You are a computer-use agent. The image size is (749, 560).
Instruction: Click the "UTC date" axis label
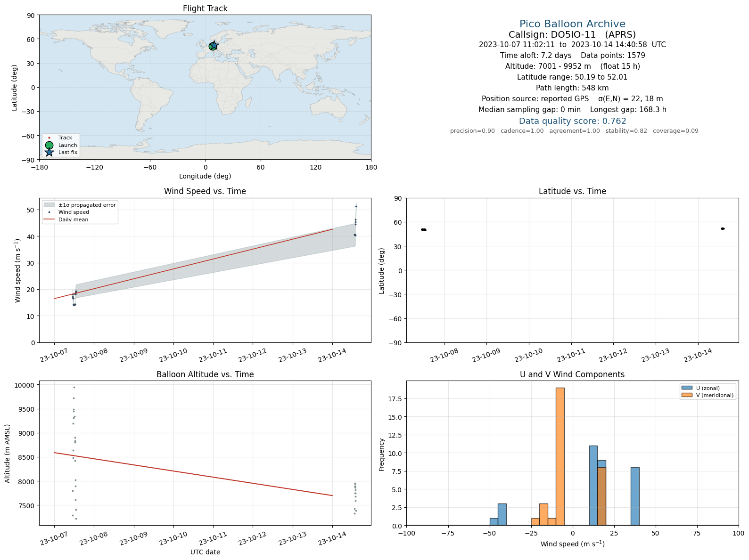point(205,552)
